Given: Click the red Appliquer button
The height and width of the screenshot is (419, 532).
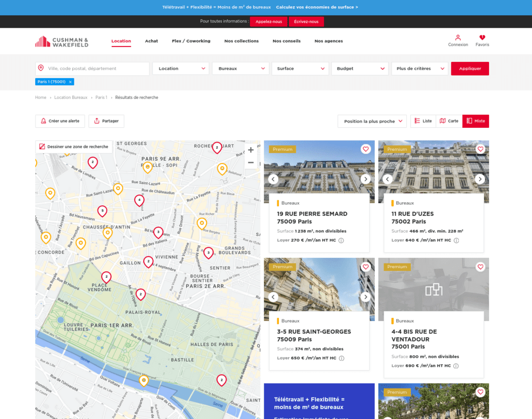Looking at the screenshot, I should 470,69.
